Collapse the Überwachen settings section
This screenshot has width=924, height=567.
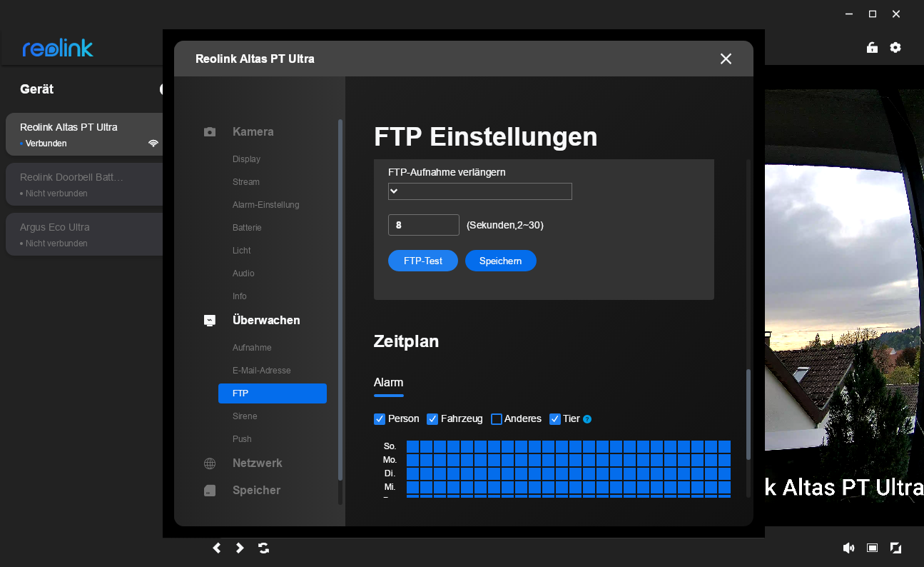[266, 321]
